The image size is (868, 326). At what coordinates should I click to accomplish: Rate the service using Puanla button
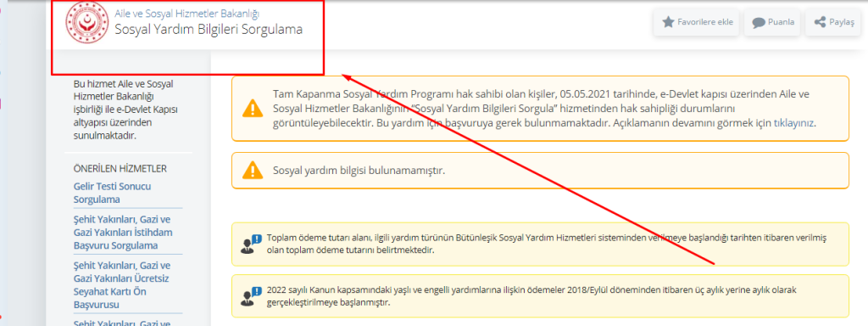772,22
